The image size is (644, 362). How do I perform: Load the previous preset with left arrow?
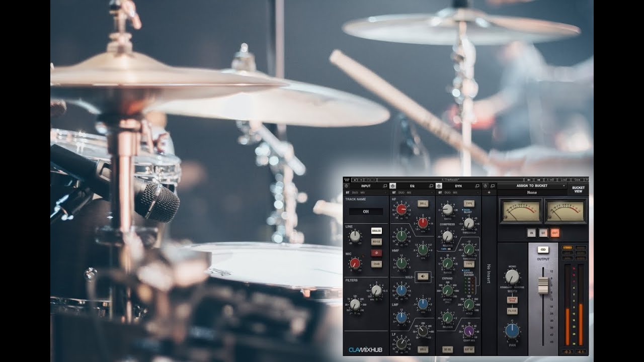tap(529, 179)
